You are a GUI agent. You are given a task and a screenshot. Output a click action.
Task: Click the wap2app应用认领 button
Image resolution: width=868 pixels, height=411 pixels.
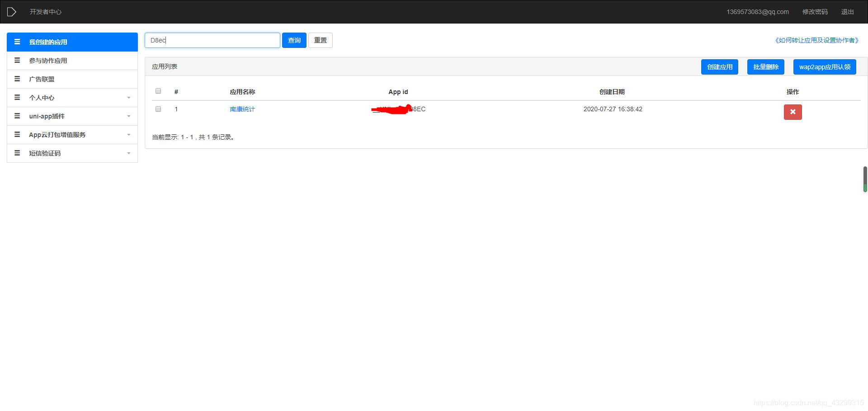825,67
